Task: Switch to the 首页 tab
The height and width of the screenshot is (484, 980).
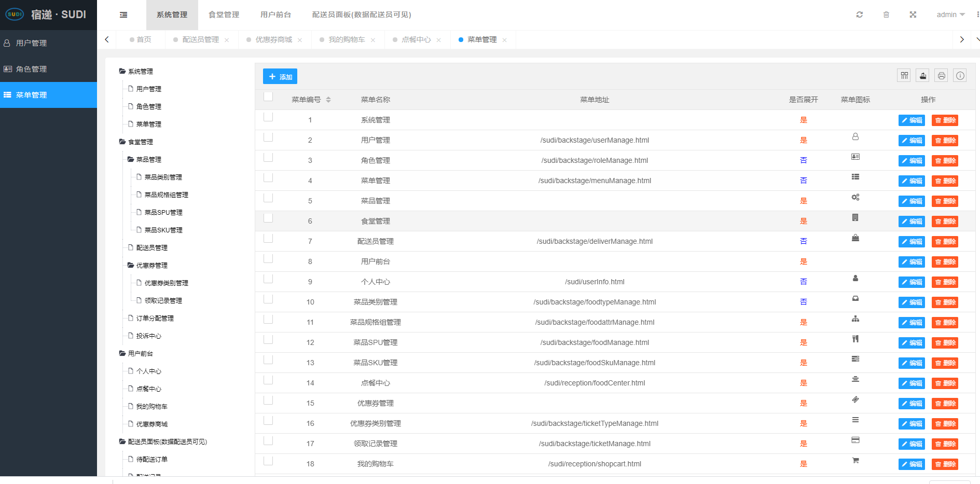Action: [140, 39]
